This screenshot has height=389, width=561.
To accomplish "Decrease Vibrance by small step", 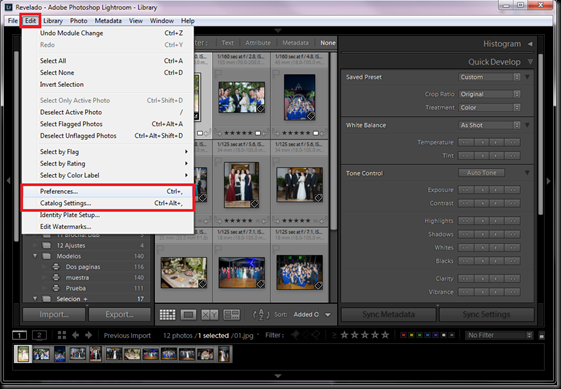I will tap(482, 292).
